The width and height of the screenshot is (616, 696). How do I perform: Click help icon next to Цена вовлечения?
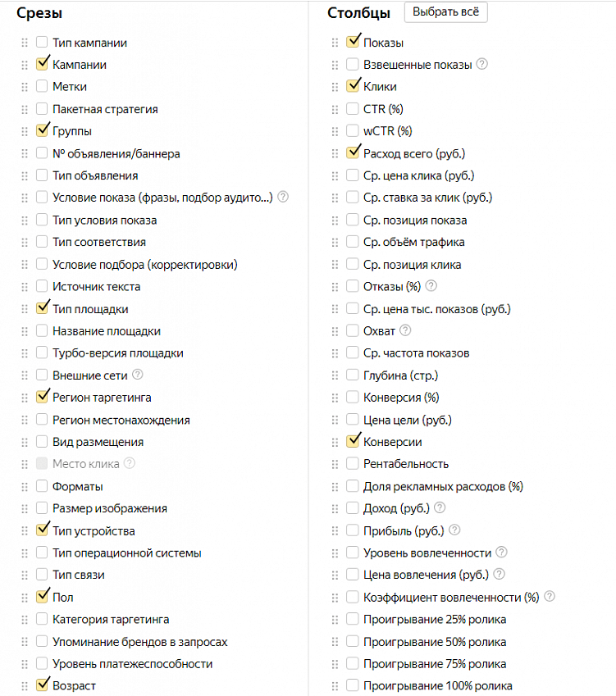(x=499, y=574)
